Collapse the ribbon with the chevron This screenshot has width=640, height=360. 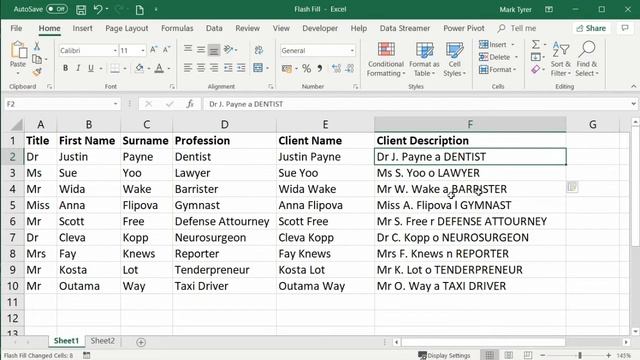coord(633,86)
